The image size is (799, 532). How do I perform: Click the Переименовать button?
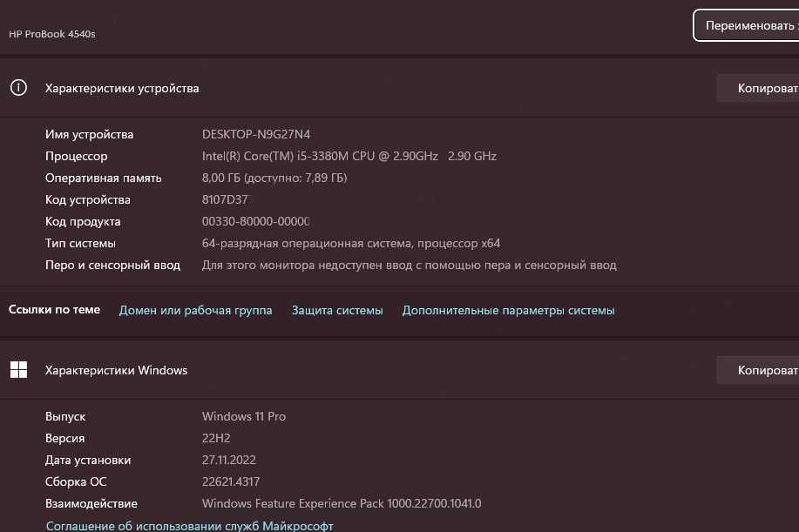tap(746, 25)
